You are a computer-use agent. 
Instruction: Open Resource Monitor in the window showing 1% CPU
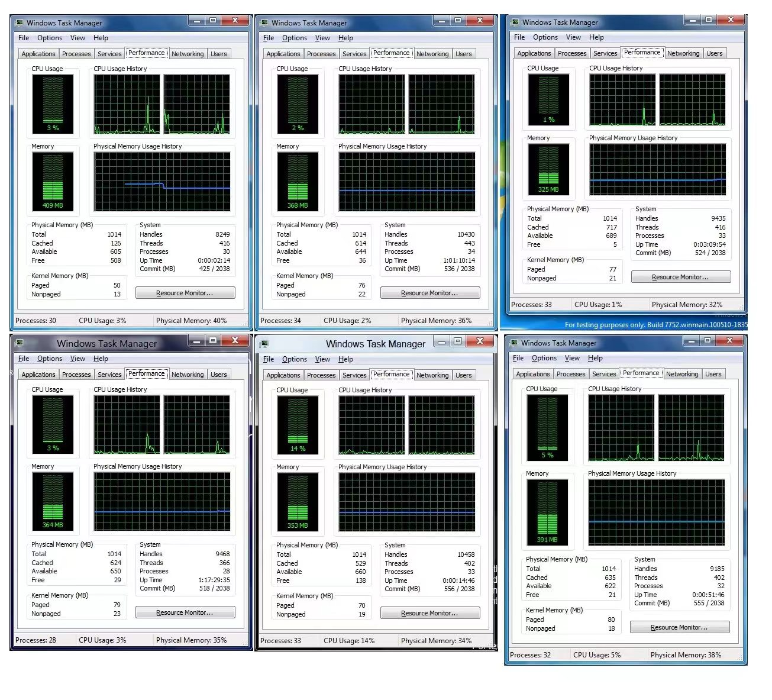(x=681, y=277)
